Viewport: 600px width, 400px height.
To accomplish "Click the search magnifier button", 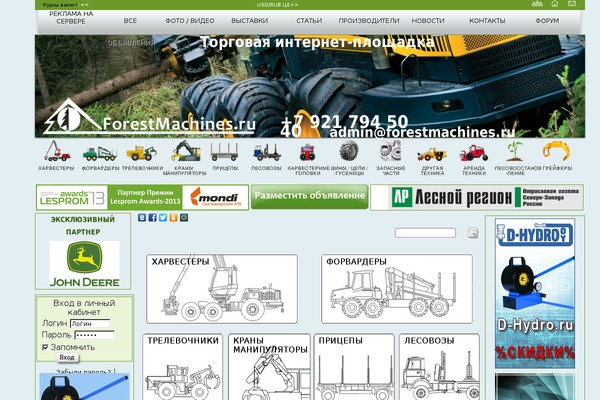I will click(473, 232).
